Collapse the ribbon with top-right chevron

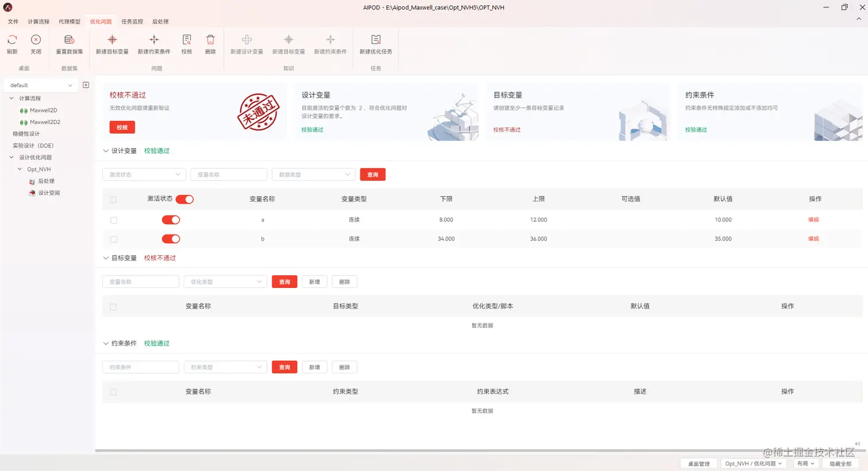click(859, 19)
